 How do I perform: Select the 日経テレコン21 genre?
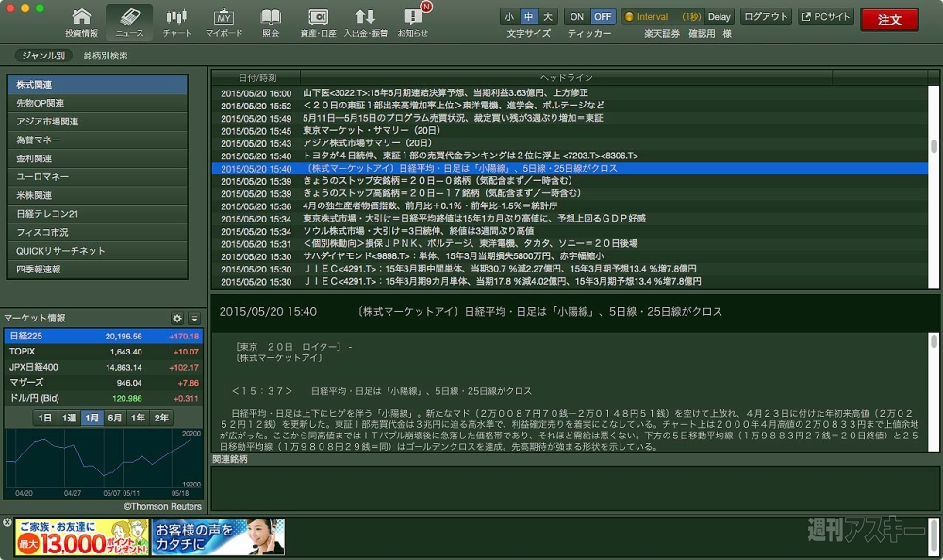(97, 214)
